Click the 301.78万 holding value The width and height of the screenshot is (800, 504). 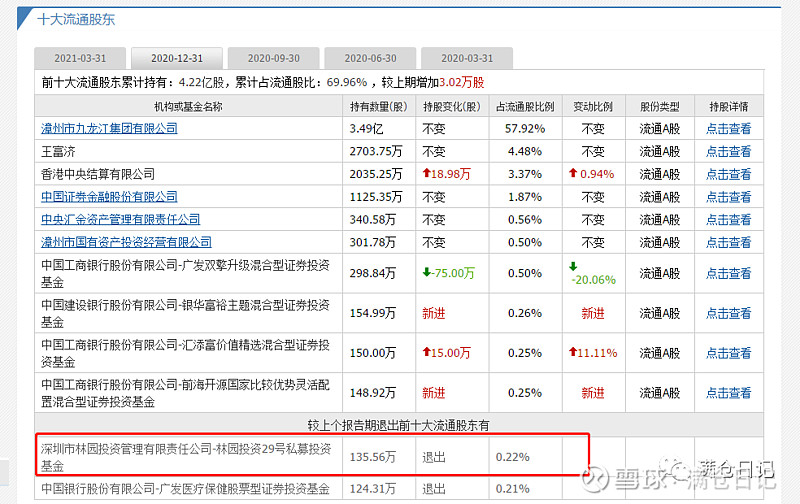(372, 242)
